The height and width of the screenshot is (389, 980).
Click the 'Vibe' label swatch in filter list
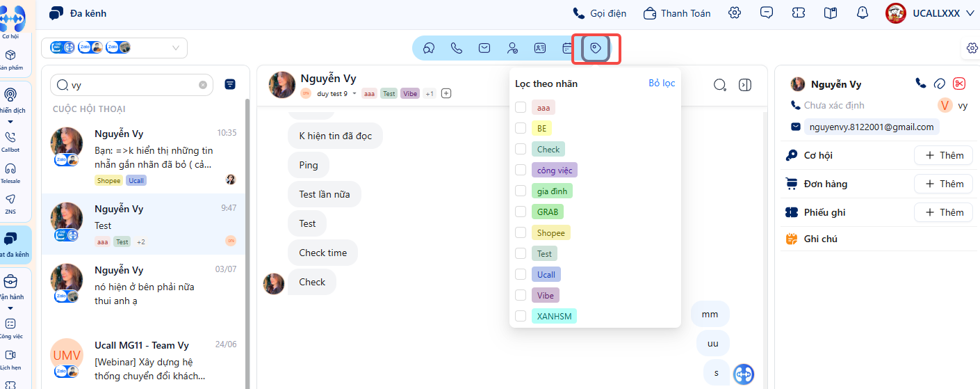tap(546, 295)
